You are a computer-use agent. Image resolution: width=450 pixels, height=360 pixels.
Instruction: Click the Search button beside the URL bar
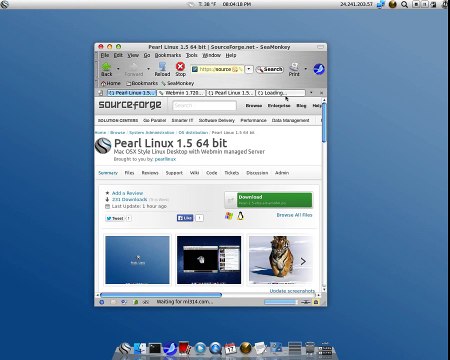pos(270,69)
